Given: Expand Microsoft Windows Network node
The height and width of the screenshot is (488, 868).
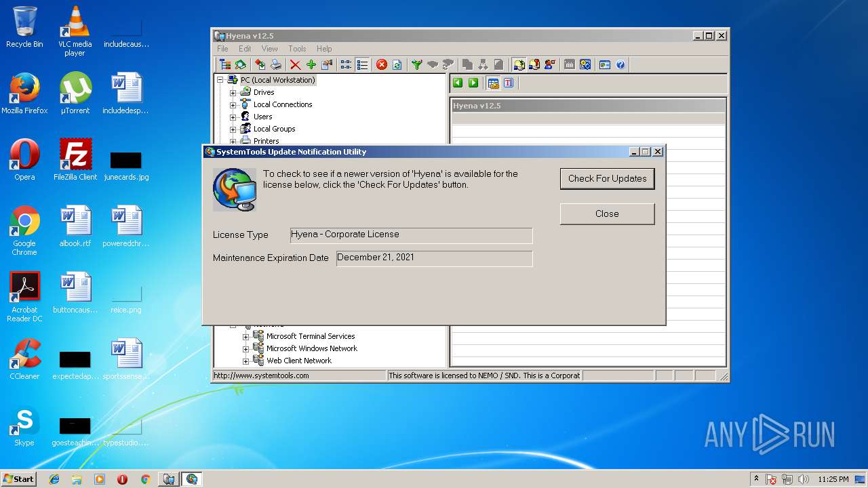Looking at the screenshot, I should (246, 348).
